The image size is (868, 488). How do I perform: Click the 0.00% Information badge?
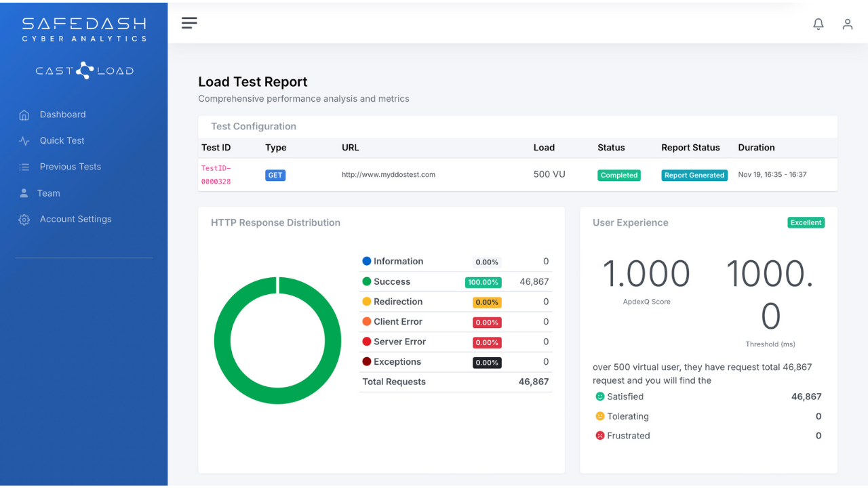pos(487,262)
